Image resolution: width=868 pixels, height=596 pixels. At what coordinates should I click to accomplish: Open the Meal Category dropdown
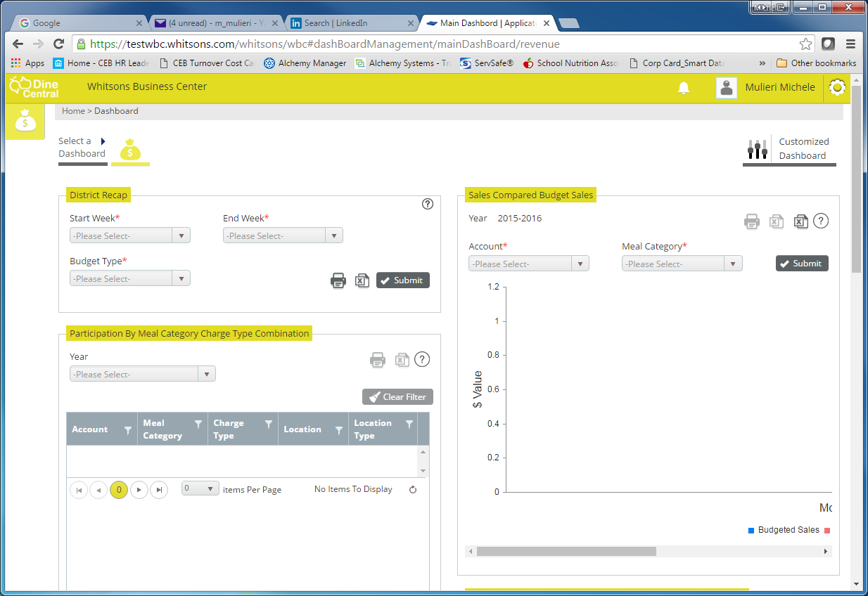point(682,264)
